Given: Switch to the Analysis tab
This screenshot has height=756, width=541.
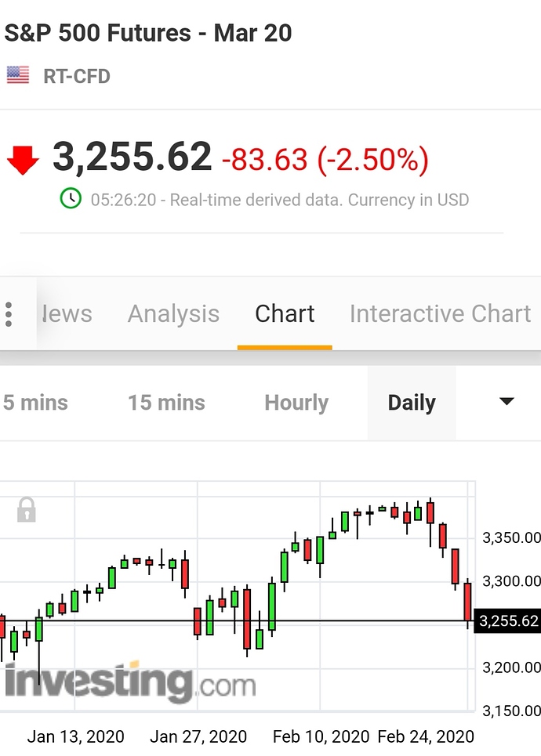Looking at the screenshot, I should click(x=173, y=314).
